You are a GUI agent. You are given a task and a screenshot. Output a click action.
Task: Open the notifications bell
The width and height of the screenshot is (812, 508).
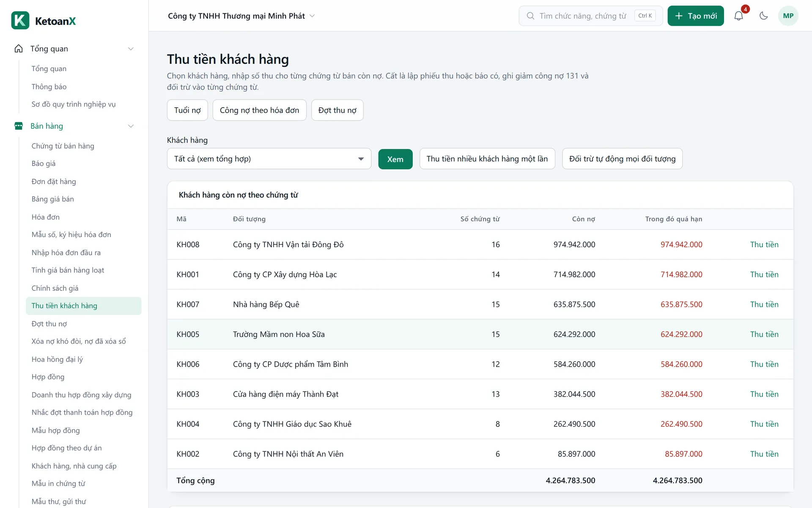[738, 16]
